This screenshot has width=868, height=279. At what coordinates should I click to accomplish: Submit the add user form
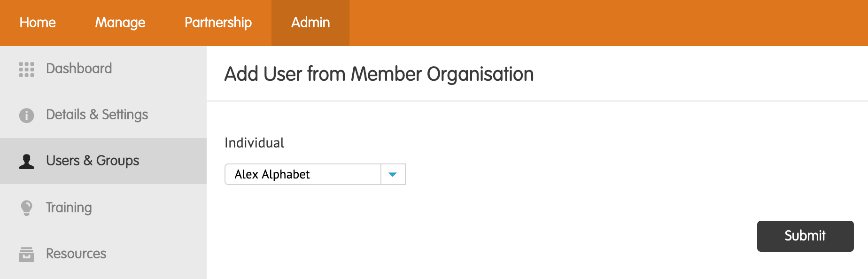pyautogui.click(x=805, y=236)
